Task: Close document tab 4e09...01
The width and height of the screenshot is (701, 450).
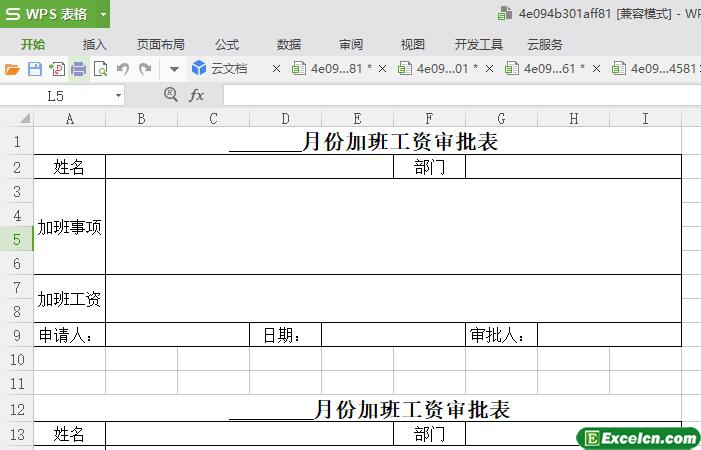Action: coord(490,69)
